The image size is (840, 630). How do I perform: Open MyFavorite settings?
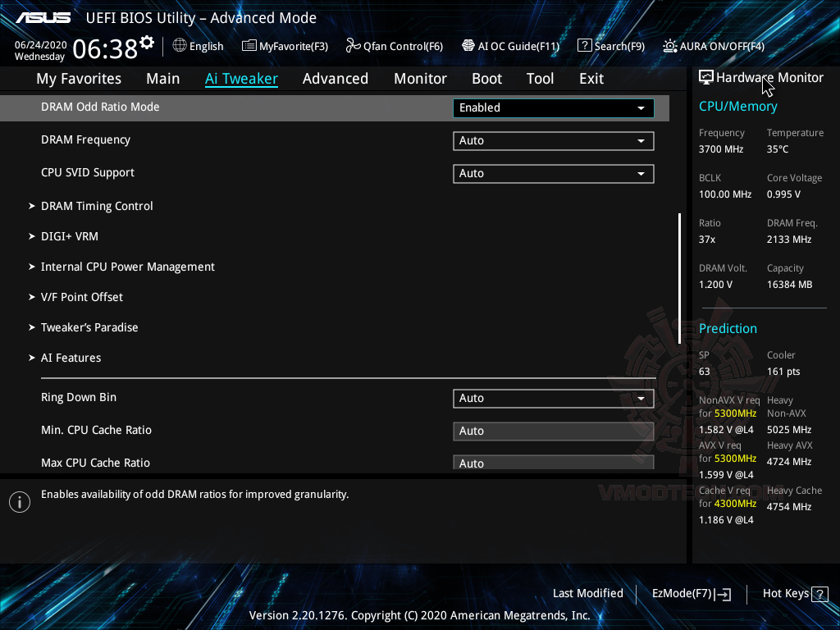coord(285,46)
